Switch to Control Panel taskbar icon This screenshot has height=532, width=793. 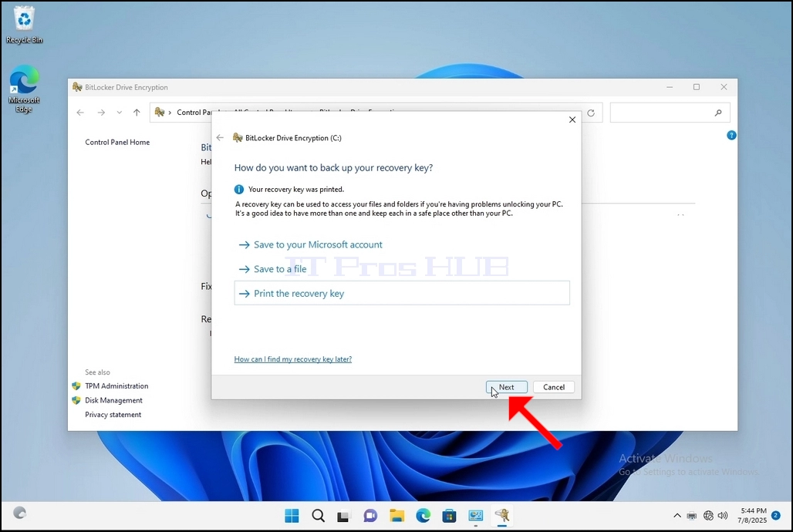475,515
